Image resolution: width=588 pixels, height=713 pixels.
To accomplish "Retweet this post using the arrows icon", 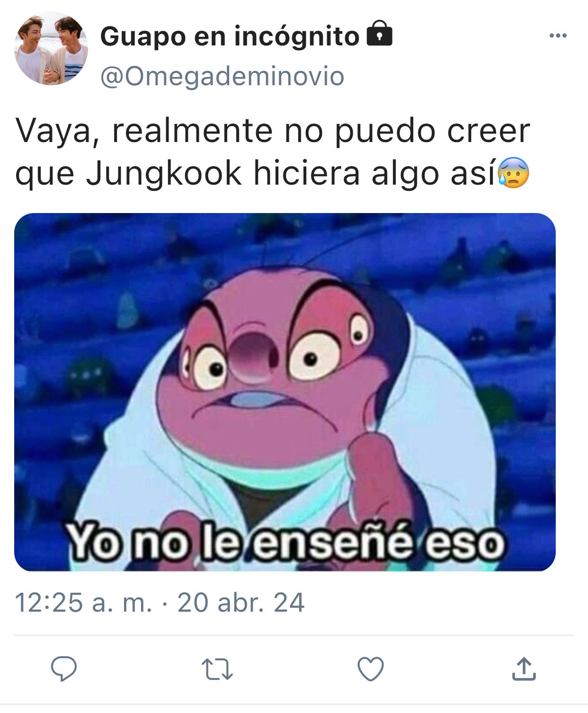I will pyautogui.click(x=217, y=669).
